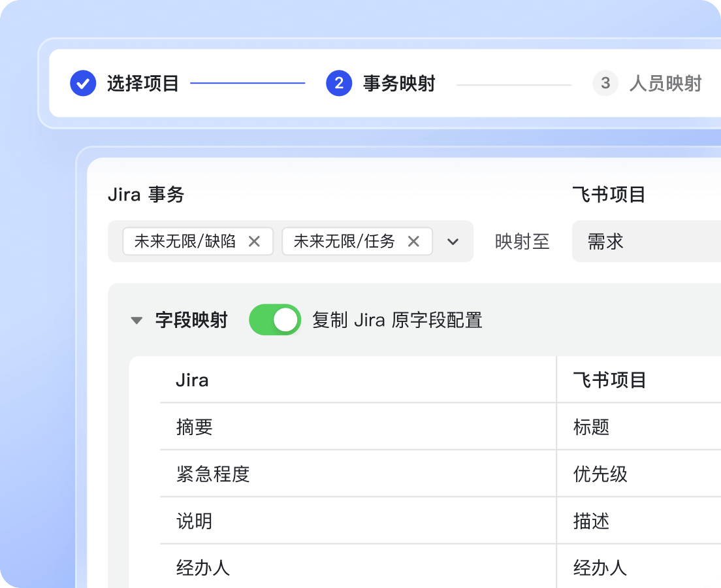Screen dimensions: 721x588
Task: Click the 复制 Jira 原字段配置 label
Action: tap(397, 320)
